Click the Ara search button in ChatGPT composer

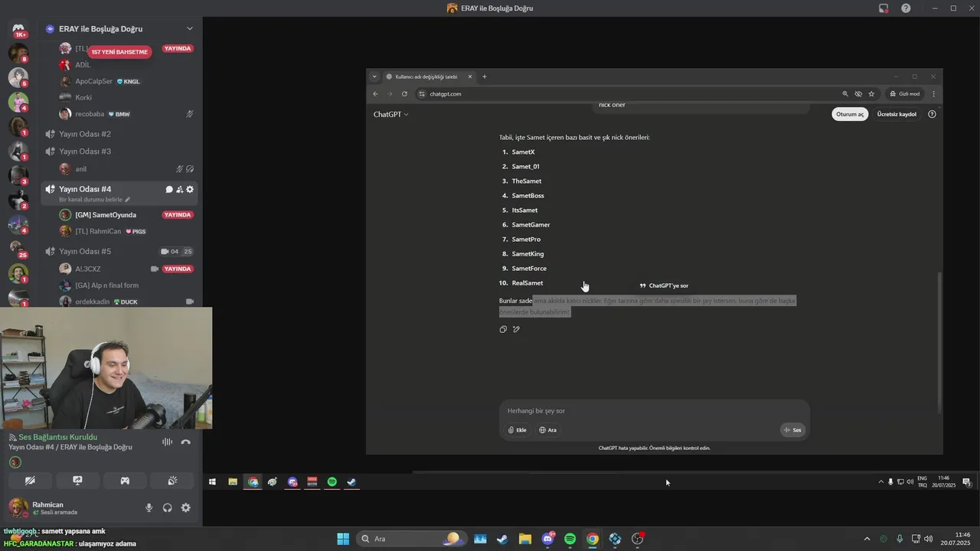[x=547, y=430]
